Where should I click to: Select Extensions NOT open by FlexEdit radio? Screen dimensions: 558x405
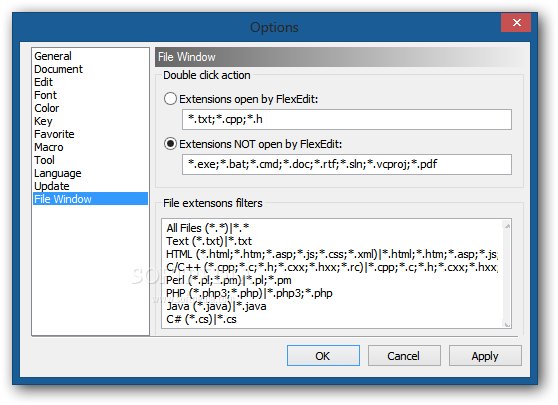(x=170, y=144)
